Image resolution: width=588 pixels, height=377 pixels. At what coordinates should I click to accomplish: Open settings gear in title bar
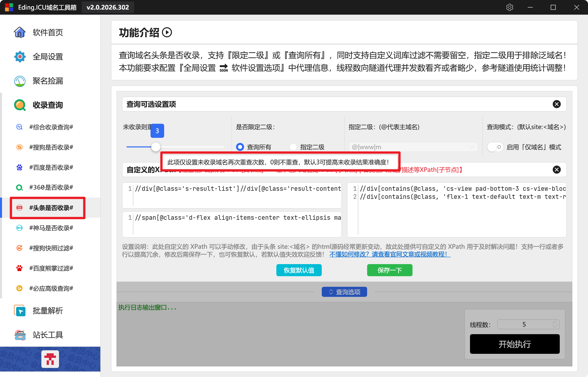tap(510, 7)
